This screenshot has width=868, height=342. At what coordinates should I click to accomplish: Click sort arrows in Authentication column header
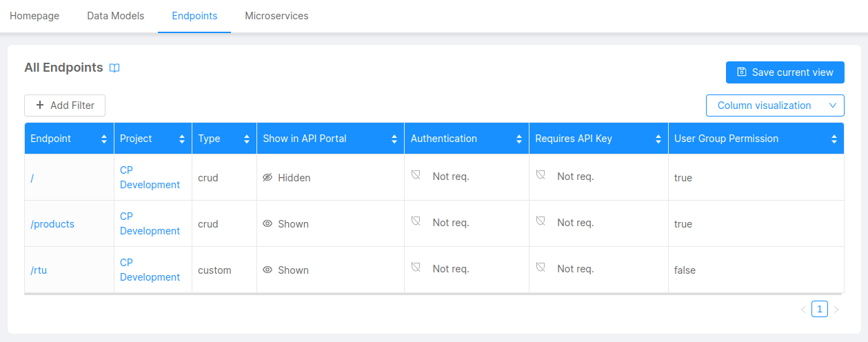click(519, 139)
